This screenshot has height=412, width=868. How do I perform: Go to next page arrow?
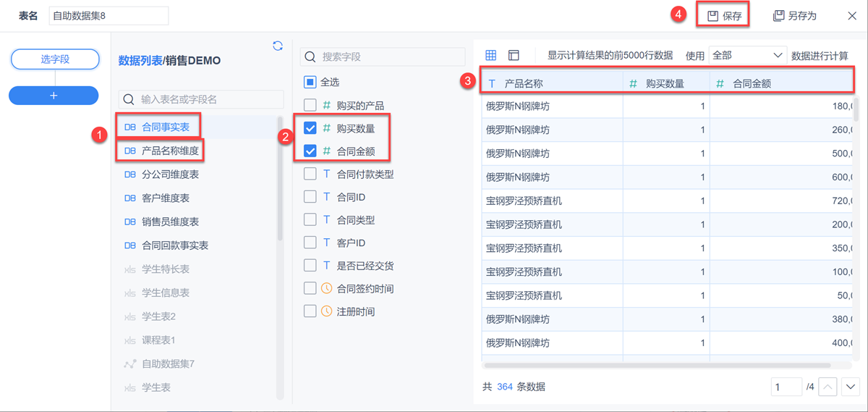tap(850, 387)
